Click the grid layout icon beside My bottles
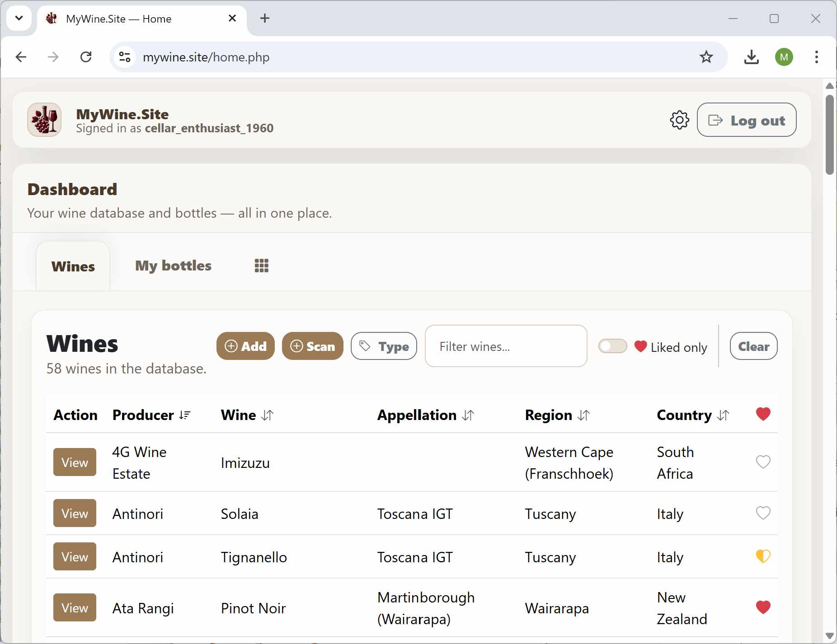 click(x=262, y=266)
